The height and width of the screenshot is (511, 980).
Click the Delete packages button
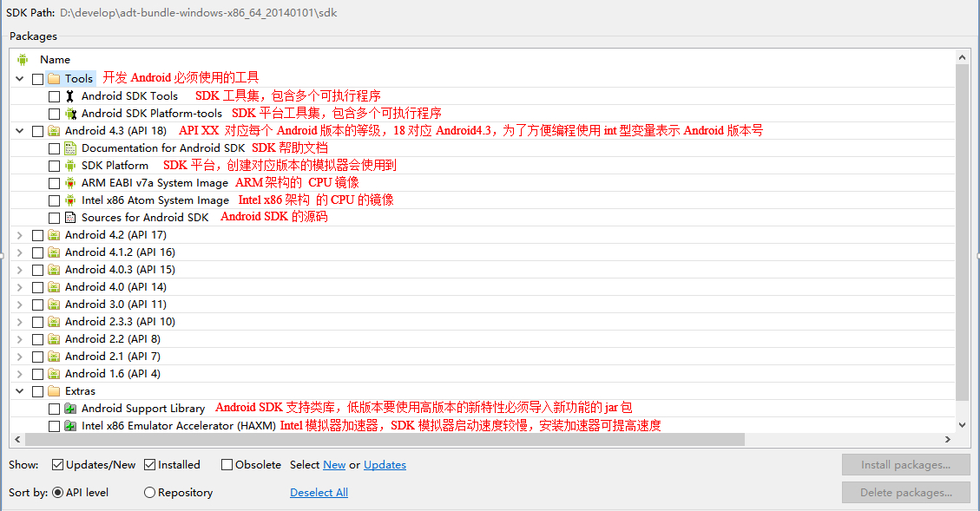tap(905, 492)
